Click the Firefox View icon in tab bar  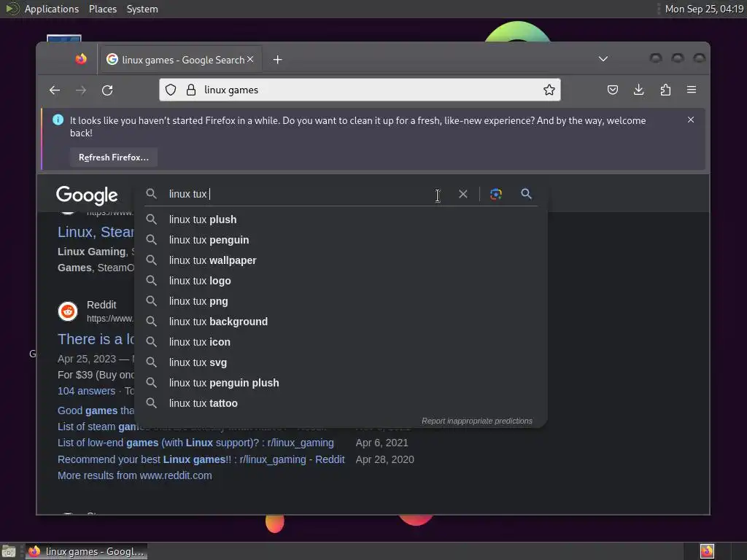[x=81, y=59]
